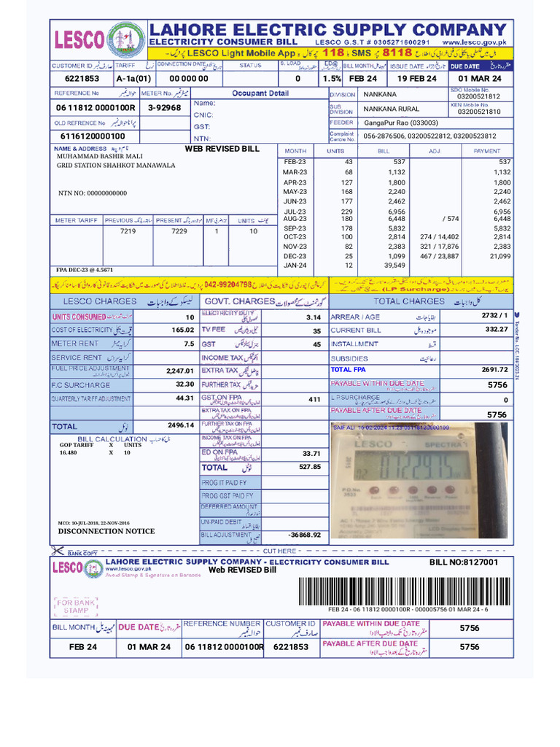Click electricity duty value 3.14
The height and width of the screenshot is (747, 560).
point(314,317)
